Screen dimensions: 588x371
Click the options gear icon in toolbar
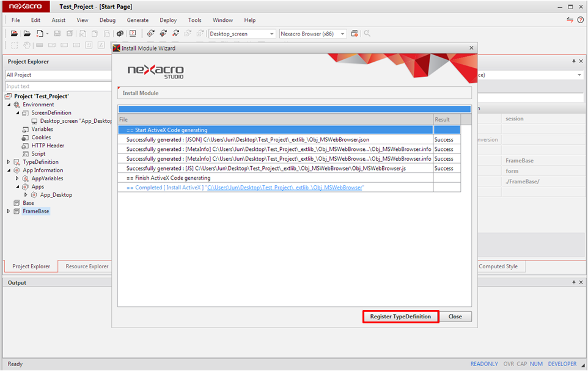[120, 34]
